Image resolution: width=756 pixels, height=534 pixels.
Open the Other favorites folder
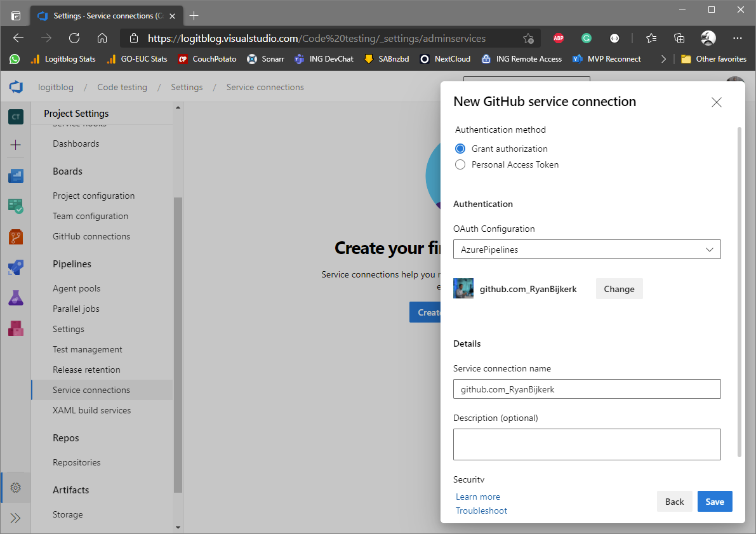click(713, 59)
